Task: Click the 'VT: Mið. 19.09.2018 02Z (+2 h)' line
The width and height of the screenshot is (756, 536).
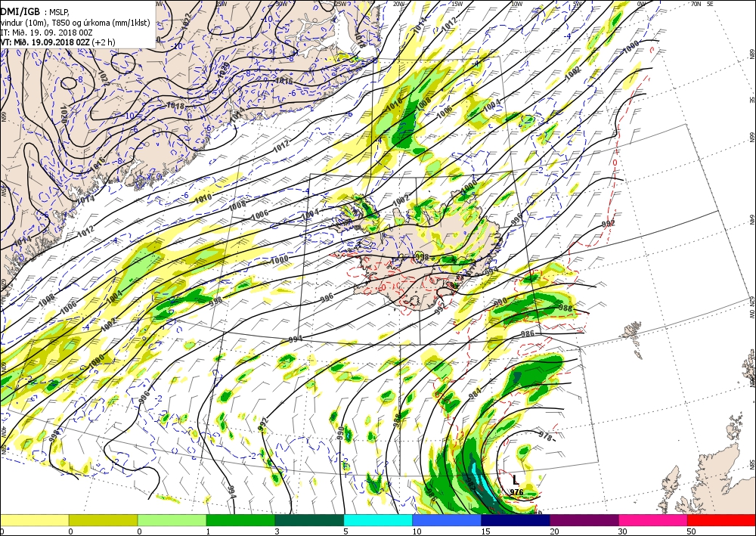Action: 58,42
